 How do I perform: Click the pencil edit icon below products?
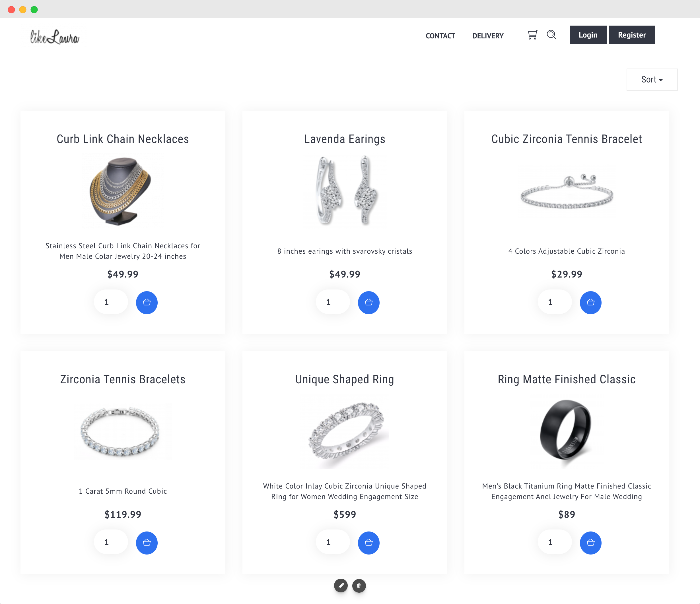pos(341,586)
